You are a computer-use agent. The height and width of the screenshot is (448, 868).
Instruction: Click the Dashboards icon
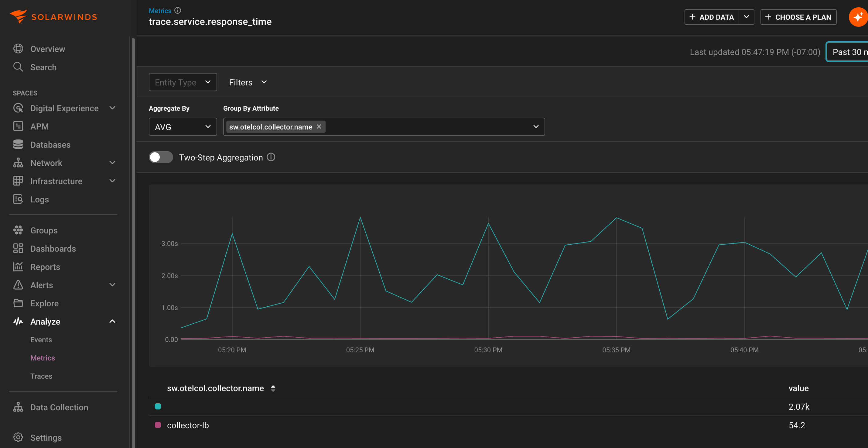tap(19, 248)
